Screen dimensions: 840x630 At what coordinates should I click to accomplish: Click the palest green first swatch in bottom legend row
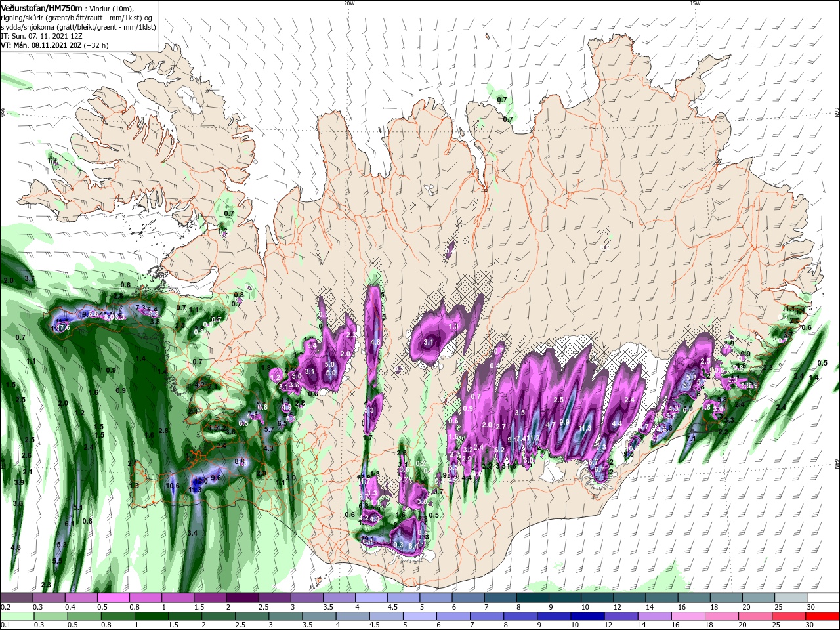pos(16,616)
